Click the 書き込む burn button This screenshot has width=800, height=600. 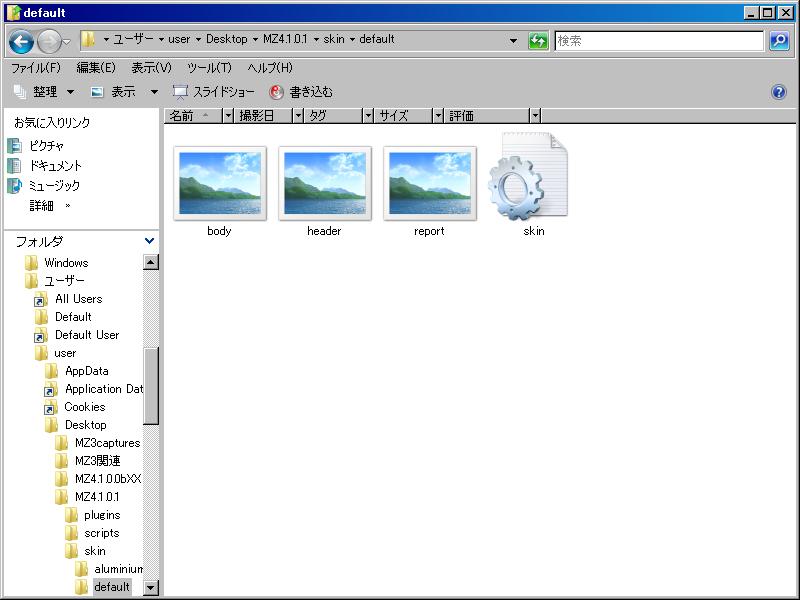pos(302,92)
